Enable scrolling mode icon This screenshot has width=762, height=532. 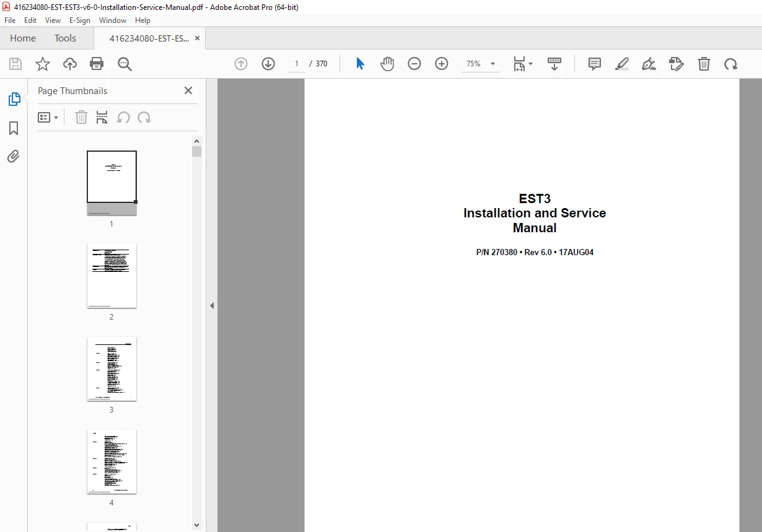pyautogui.click(x=554, y=64)
